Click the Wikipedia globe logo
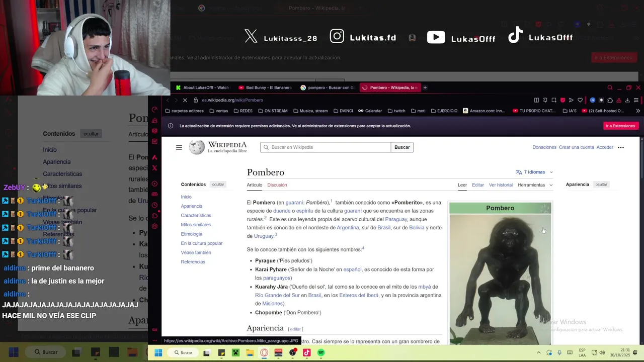The height and width of the screenshot is (362, 644). point(197,147)
